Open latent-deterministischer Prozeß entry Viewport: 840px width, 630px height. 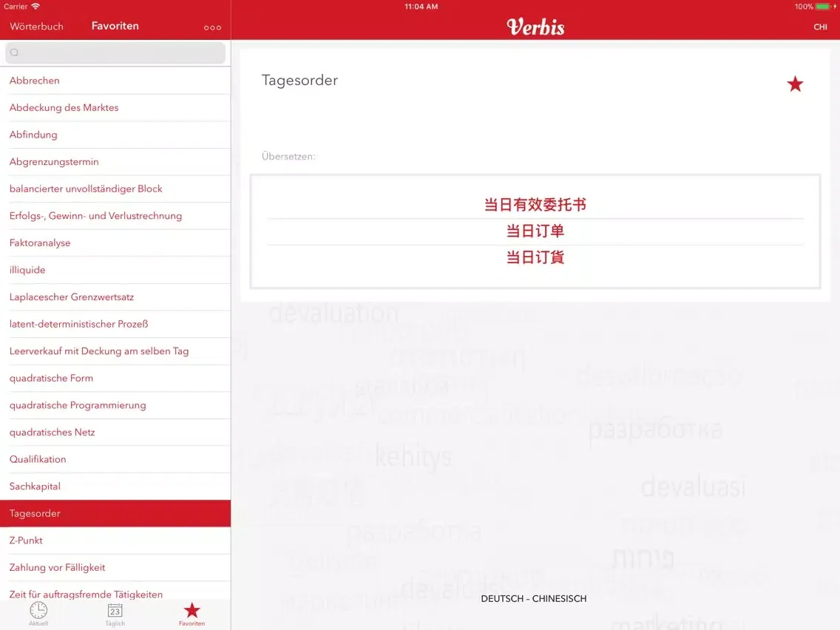tap(115, 324)
